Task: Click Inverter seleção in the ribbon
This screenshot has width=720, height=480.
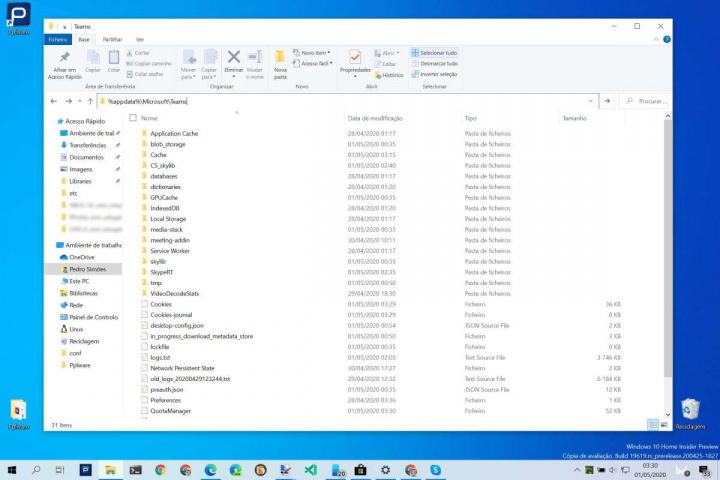Action: click(438, 74)
